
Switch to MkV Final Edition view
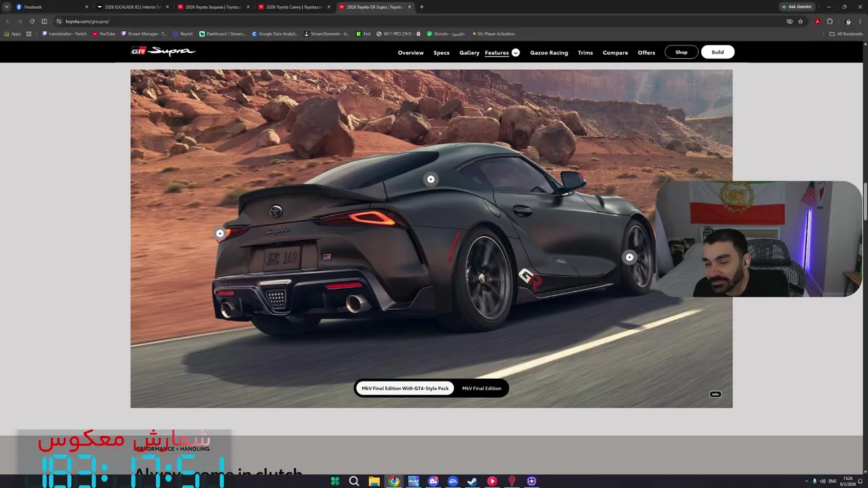click(x=481, y=388)
